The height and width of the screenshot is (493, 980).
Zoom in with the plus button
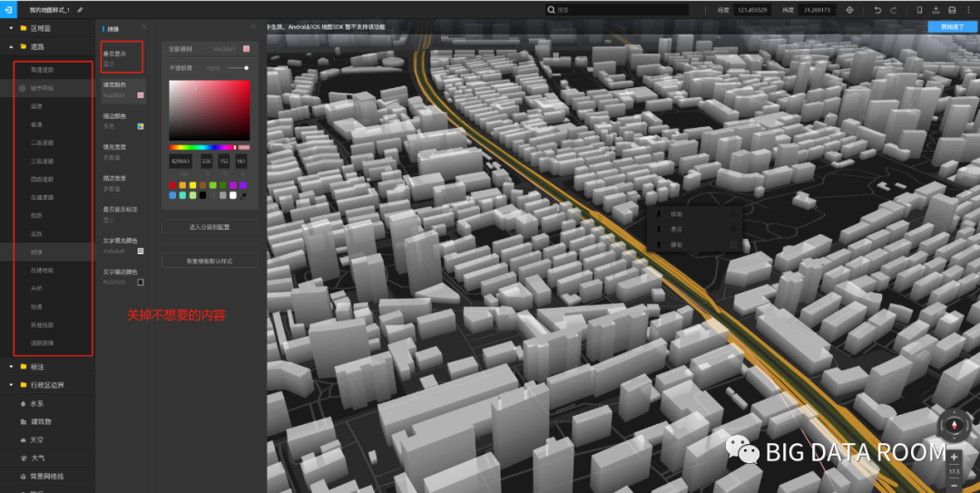point(955,458)
